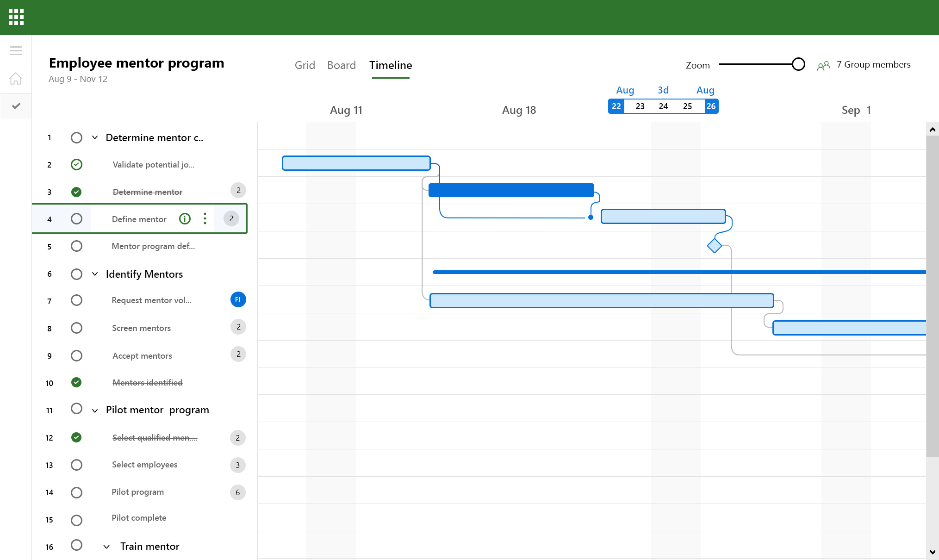Toggle the circle checkbox for row 14

point(76,492)
